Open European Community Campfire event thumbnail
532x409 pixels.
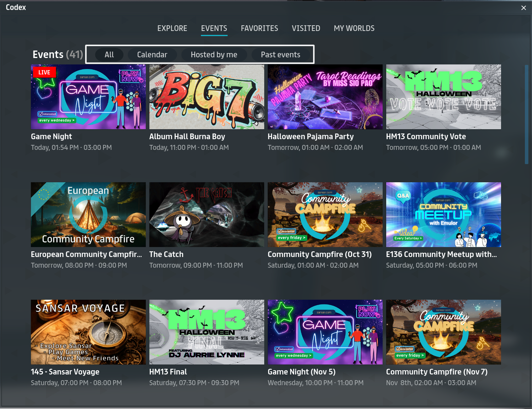click(x=88, y=215)
